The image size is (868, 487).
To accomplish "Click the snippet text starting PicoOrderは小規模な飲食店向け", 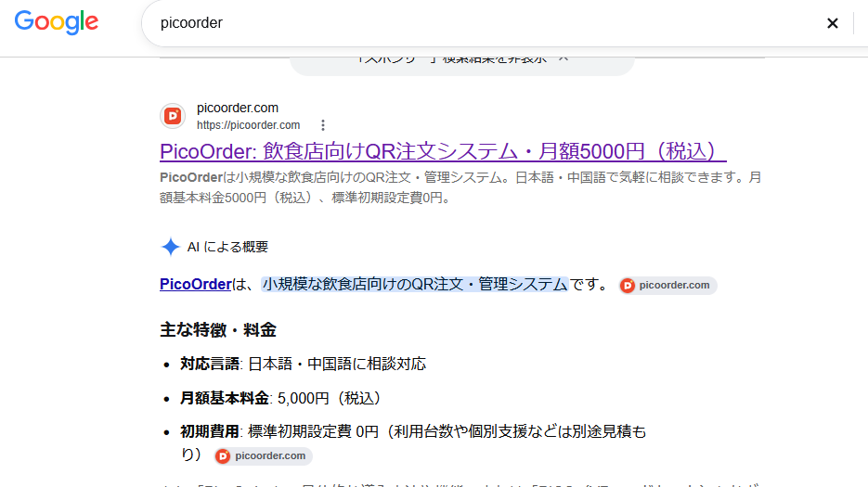I will pyautogui.click(x=460, y=187).
